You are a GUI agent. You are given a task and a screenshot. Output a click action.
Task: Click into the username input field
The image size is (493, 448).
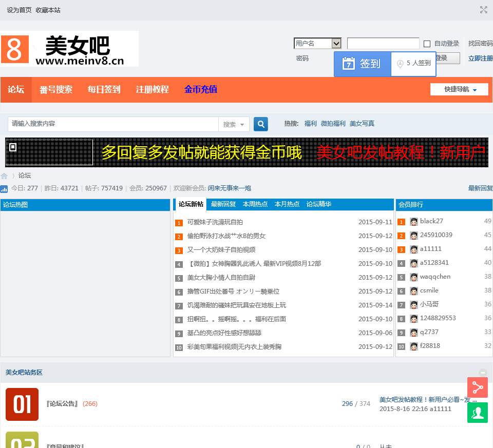[x=383, y=43]
